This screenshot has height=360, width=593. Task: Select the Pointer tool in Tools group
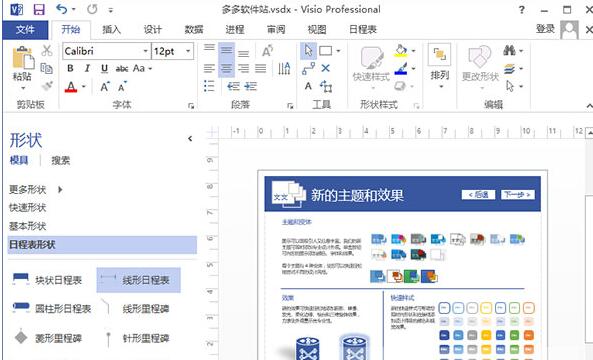tap(308, 51)
